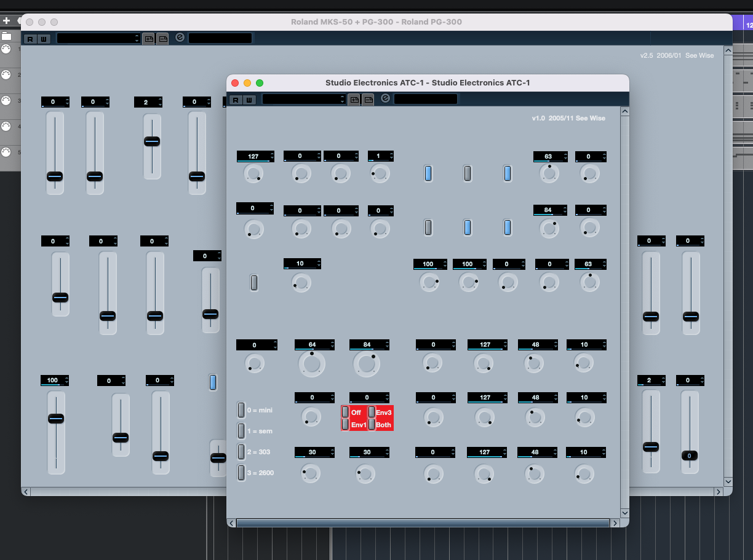Click PG-300 top-row slider thumb under value 2
The height and width of the screenshot is (560, 753).
point(152,141)
